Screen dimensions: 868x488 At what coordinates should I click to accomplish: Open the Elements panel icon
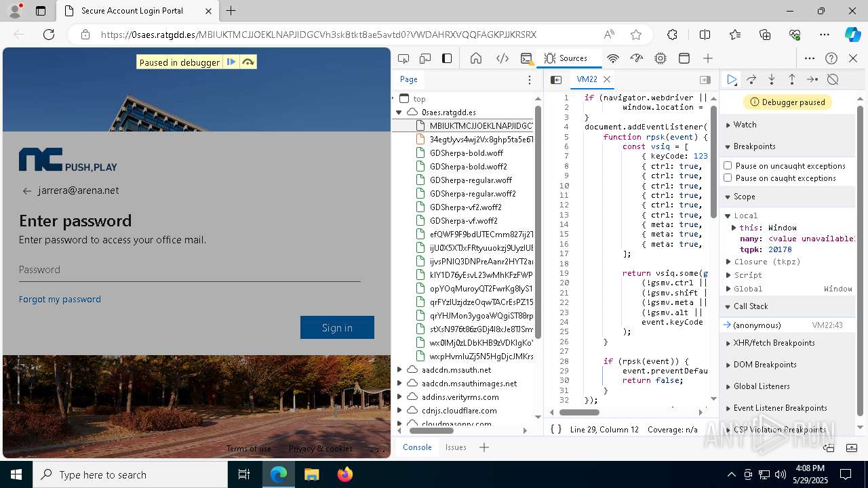tap(502, 58)
